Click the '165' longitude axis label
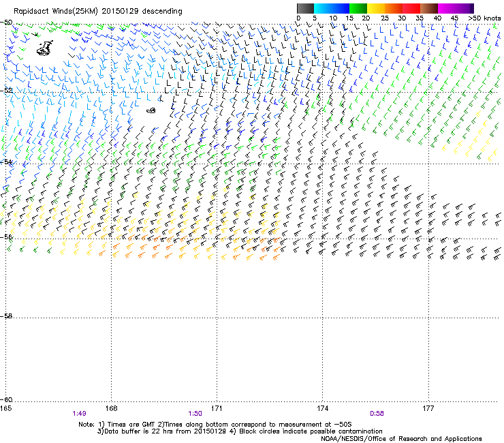The width and height of the screenshot is (504, 443). pyautogui.click(x=5, y=408)
